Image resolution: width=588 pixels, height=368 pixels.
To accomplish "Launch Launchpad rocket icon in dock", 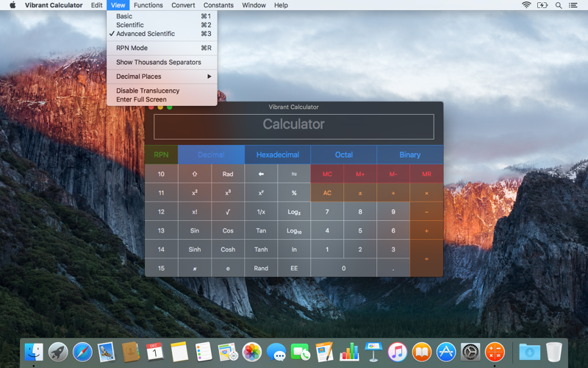I will point(58,353).
